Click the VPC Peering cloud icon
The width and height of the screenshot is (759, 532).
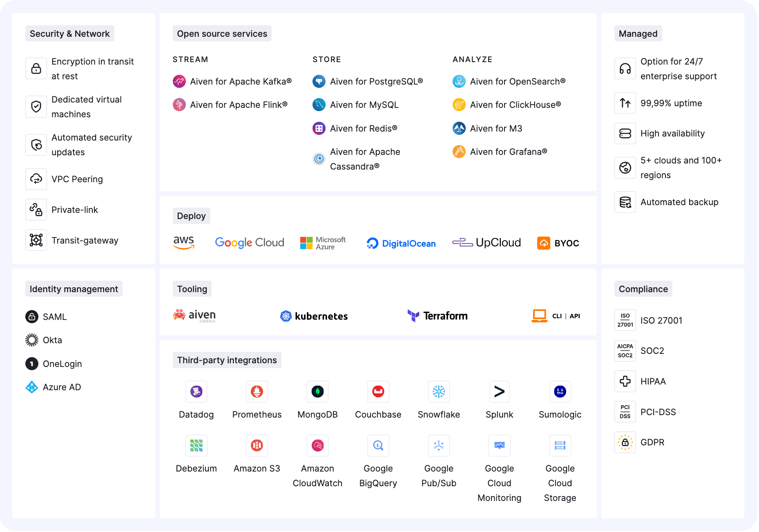[36, 179]
